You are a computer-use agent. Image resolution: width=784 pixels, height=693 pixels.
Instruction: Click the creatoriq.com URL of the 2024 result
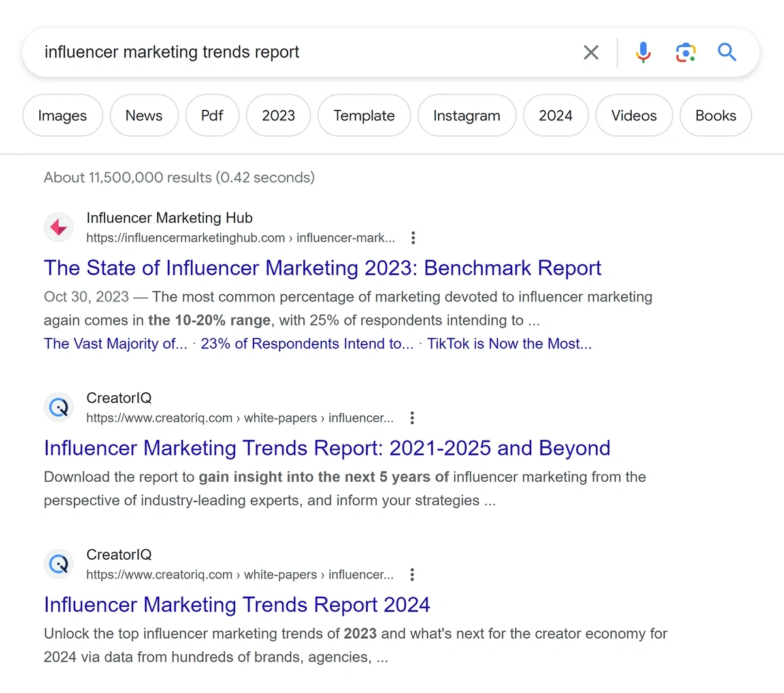240,575
